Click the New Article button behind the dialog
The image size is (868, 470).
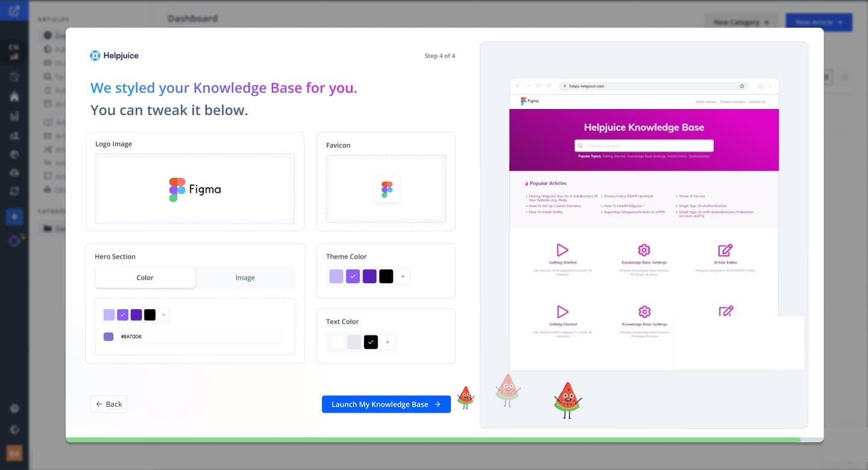tap(819, 22)
